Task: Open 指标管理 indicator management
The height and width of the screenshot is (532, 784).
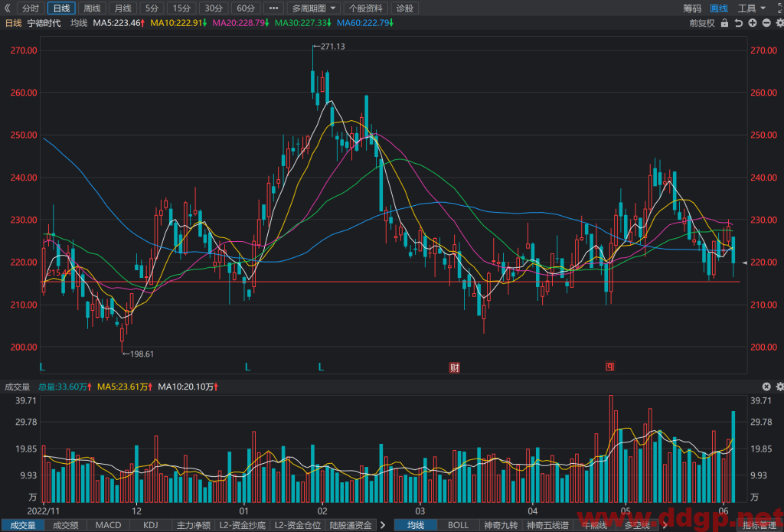Action: (x=759, y=525)
